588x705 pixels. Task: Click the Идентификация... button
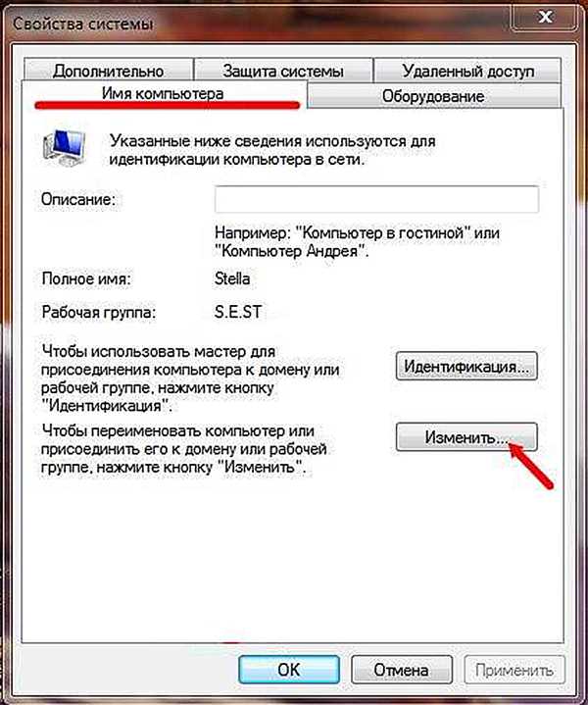tap(466, 366)
